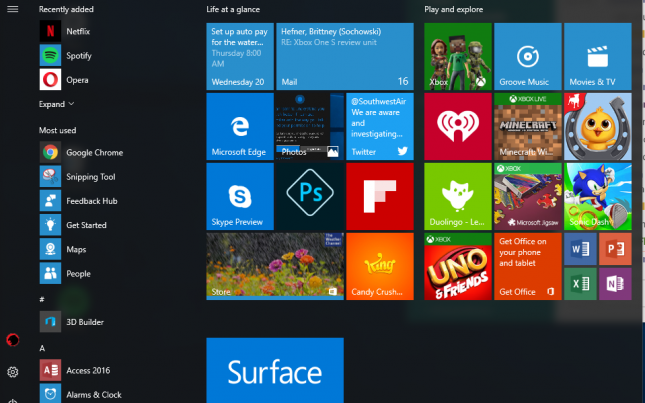Open the Skype Preview tile
The width and height of the screenshot is (645, 403).
coord(240,196)
